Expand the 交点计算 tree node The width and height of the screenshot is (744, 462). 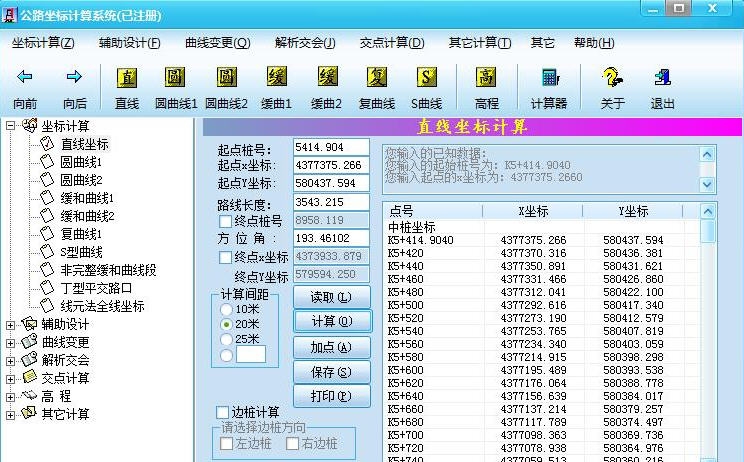tap(11, 378)
